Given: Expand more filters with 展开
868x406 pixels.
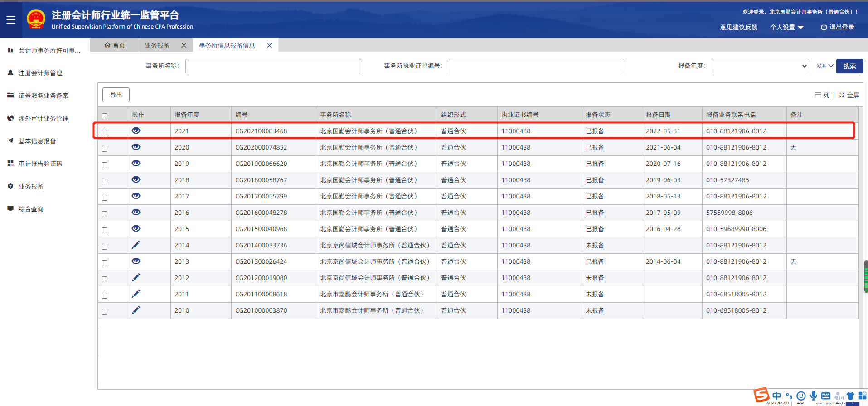Looking at the screenshot, I should tap(824, 66).
